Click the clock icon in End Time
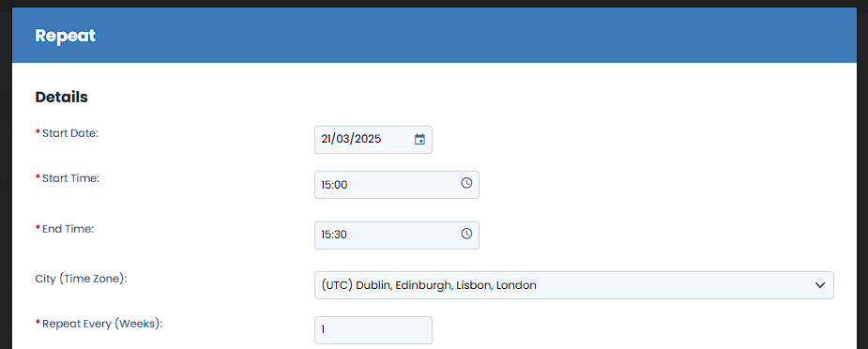The width and height of the screenshot is (868, 349). [x=466, y=234]
